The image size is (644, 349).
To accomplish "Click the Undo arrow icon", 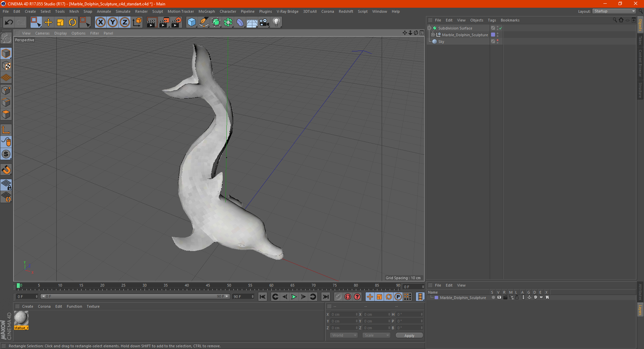I will 9,22.
